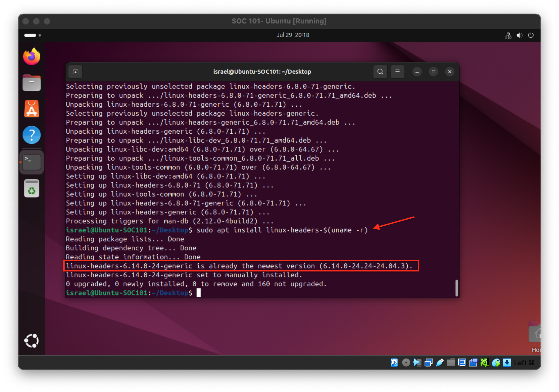Click the line 'Building dependency tree... Done'
The height and width of the screenshot is (392, 559).
131,248
